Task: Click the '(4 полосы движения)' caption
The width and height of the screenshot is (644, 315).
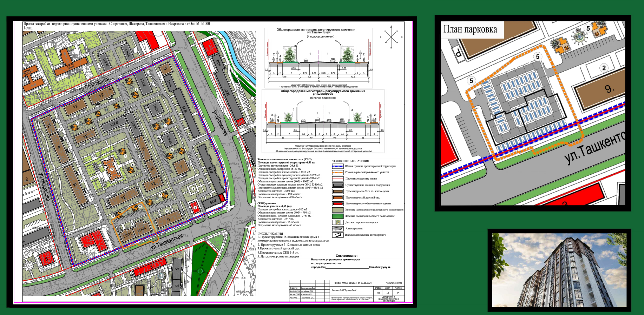Action: 320,36
